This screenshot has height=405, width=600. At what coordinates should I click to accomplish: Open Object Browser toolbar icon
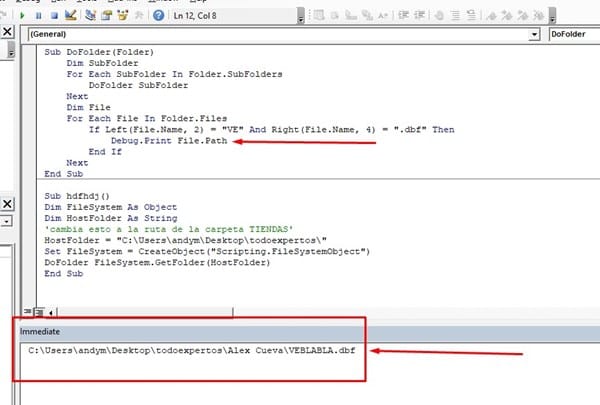(122, 15)
